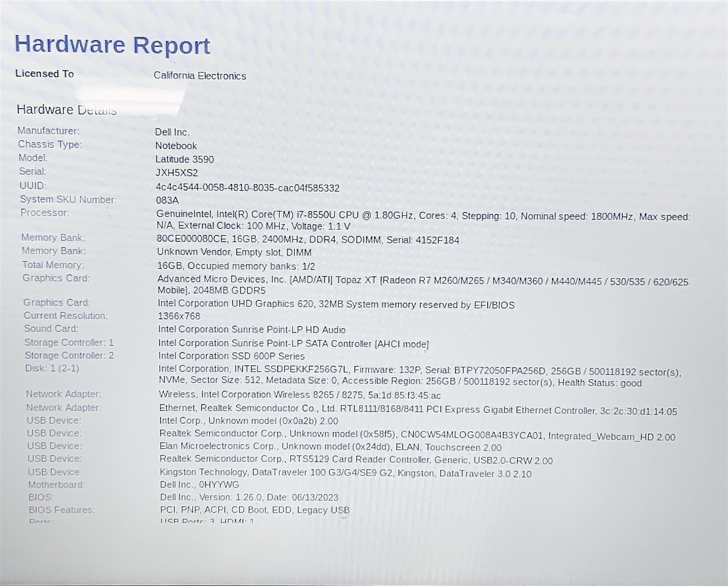
Task: Click the 'Disk: 1 (2-1)' label
Action: (x=52, y=368)
